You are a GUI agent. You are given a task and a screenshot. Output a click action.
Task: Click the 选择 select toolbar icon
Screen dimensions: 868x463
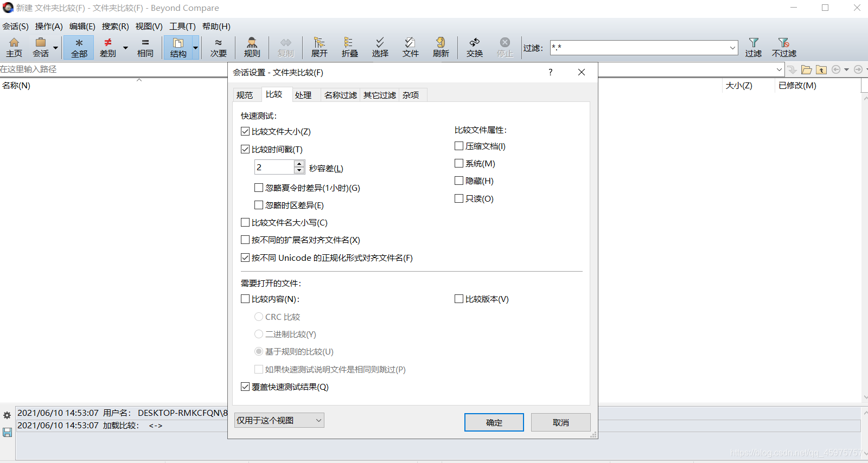coord(380,48)
